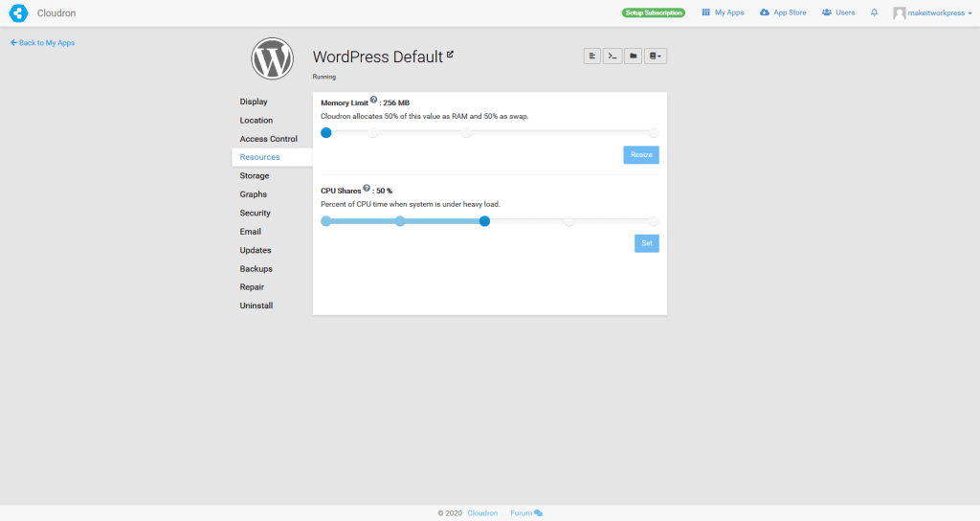Open external link icon beside WordPress Default
Screen dimensions: 980x521
[450, 55]
